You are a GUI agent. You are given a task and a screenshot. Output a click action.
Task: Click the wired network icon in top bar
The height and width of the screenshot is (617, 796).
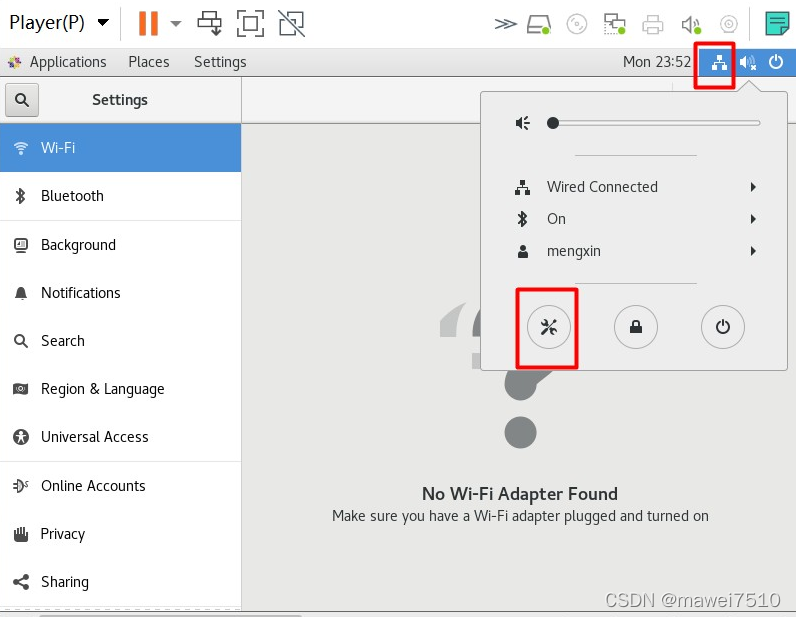pos(719,62)
